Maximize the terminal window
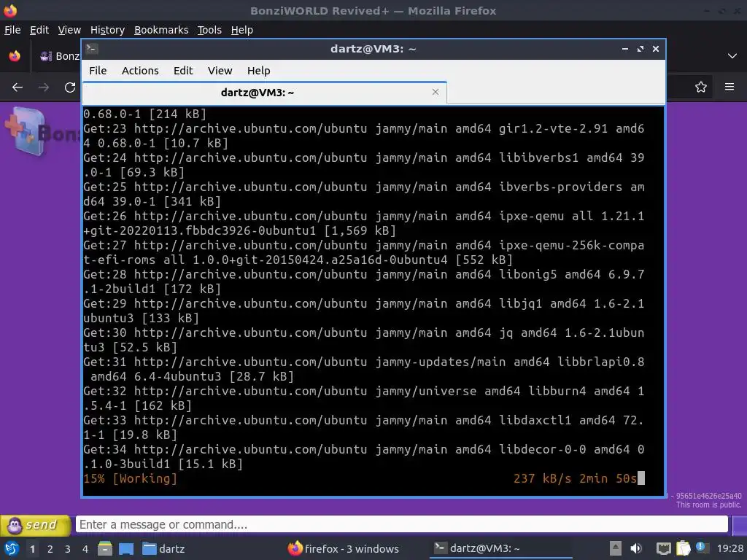This screenshot has height=560, width=747. tap(640, 49)
